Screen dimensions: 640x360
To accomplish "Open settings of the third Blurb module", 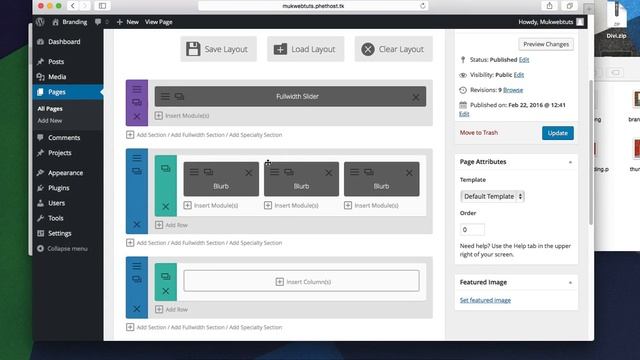I will (x=354, y=172).
